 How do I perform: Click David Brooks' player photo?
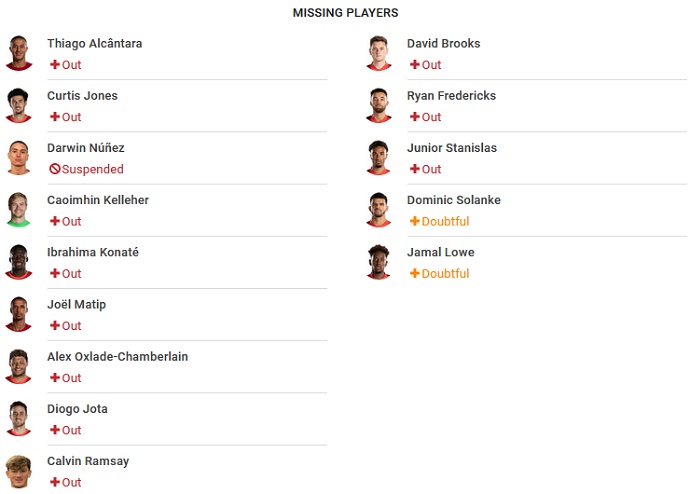[x=378, y=53]
